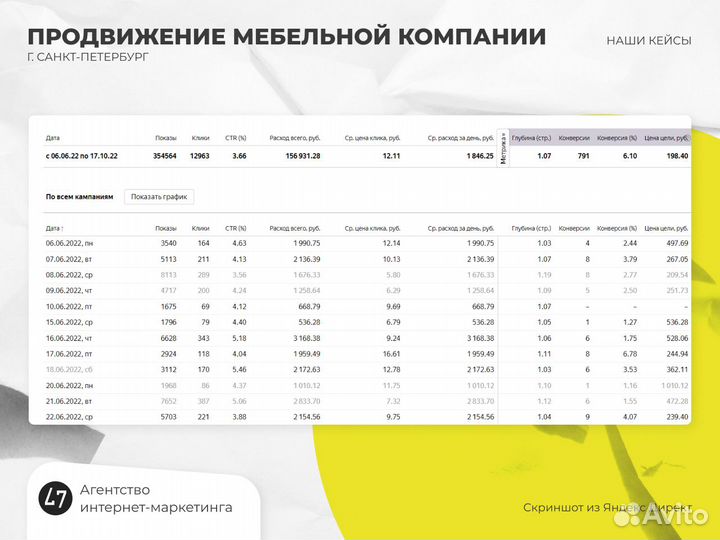Select row date '17.06.2022, пт'
Image resolution: width=720 pixels, height=540 pixels.
(x=69, y=354)
